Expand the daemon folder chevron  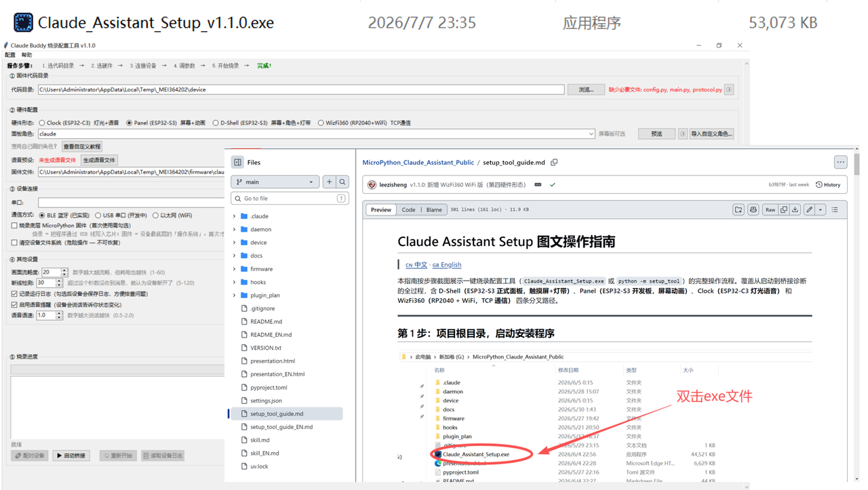(235, 230)
